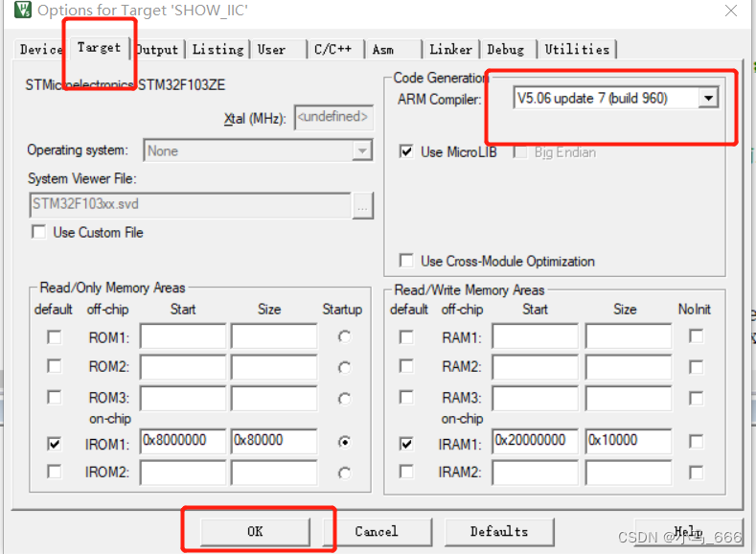Check the RAM1 default checkbox

pos(406,337)
